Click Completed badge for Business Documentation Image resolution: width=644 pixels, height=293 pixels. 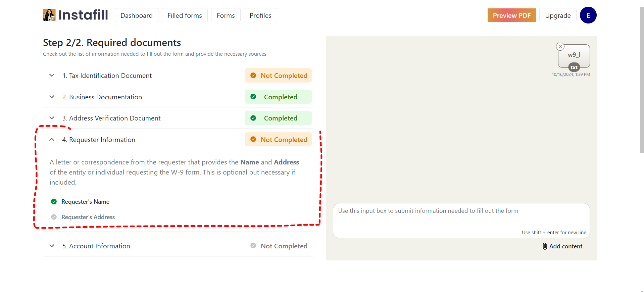tap(278, 97)
